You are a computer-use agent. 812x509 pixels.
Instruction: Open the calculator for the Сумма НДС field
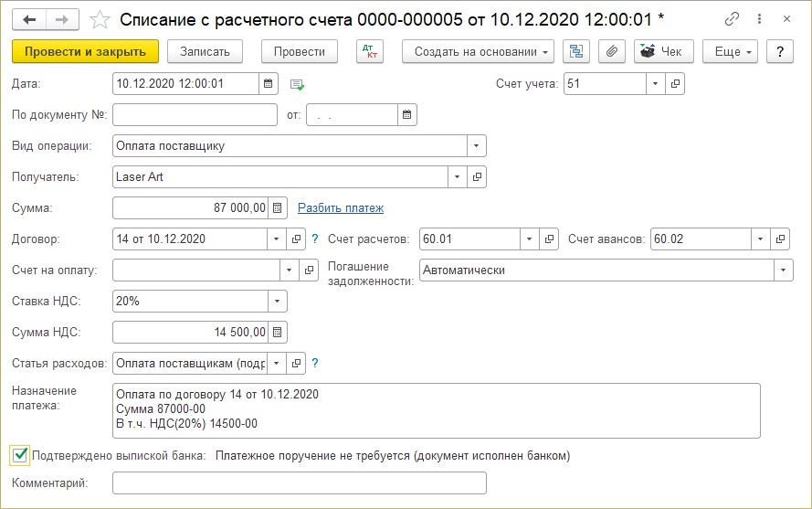point(277,333)
